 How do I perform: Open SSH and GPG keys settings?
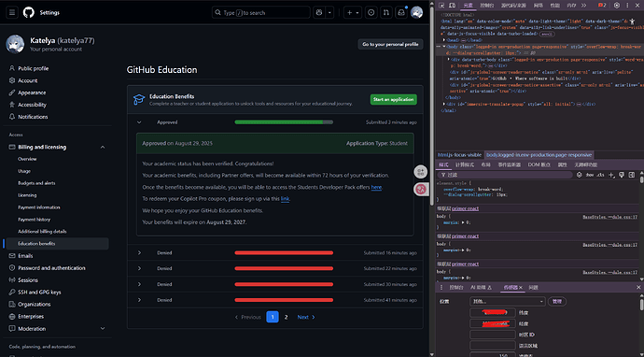pos(39,292)
